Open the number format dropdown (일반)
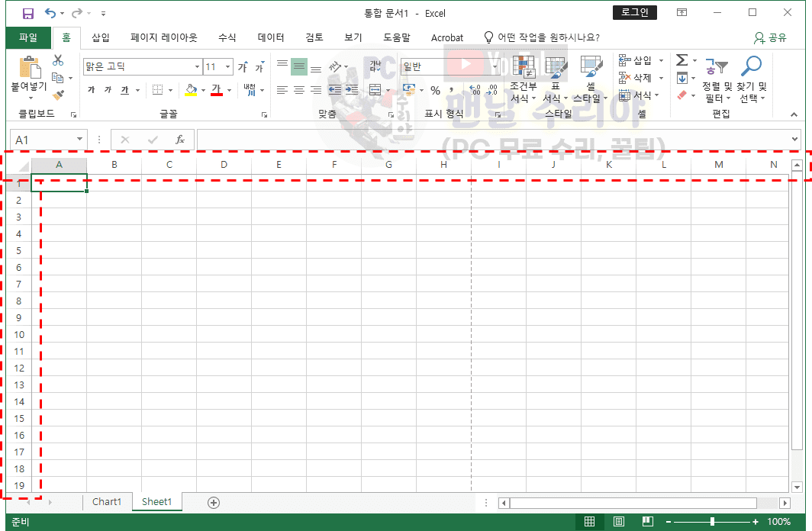Screen dimensions: 812x531 [x=495, y=67]
